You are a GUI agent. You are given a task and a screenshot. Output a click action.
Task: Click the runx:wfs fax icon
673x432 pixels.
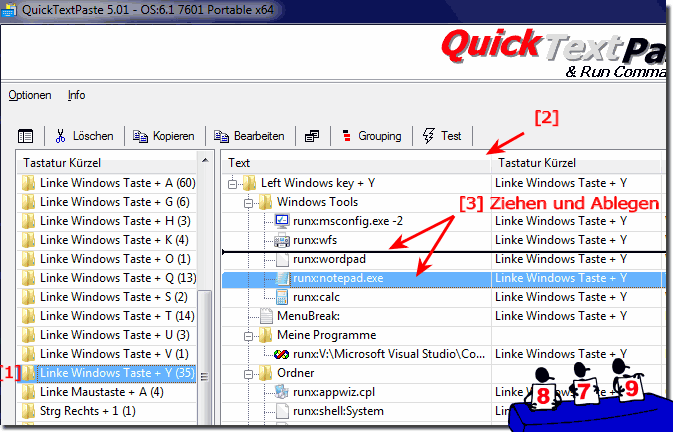(x=282, y=240)
